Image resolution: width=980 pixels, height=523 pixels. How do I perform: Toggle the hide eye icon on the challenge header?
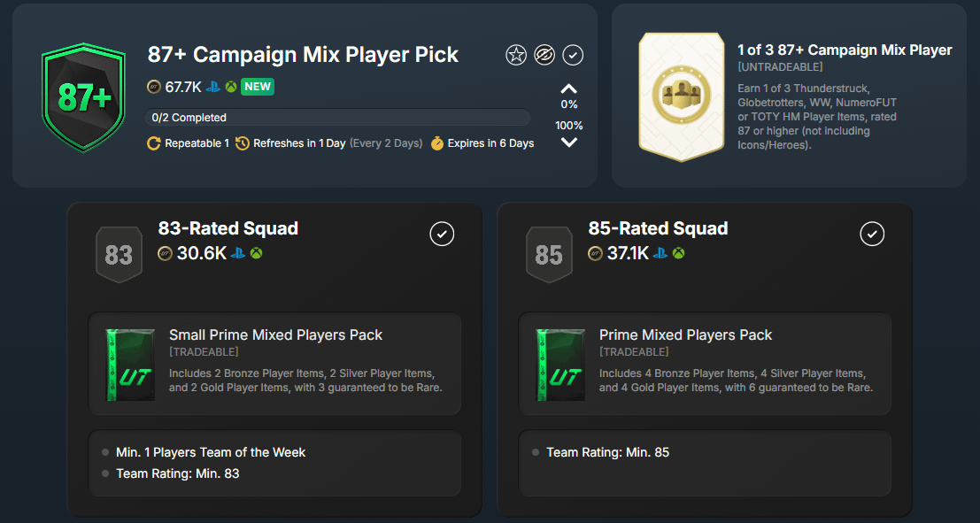click(x=544, y=55)
